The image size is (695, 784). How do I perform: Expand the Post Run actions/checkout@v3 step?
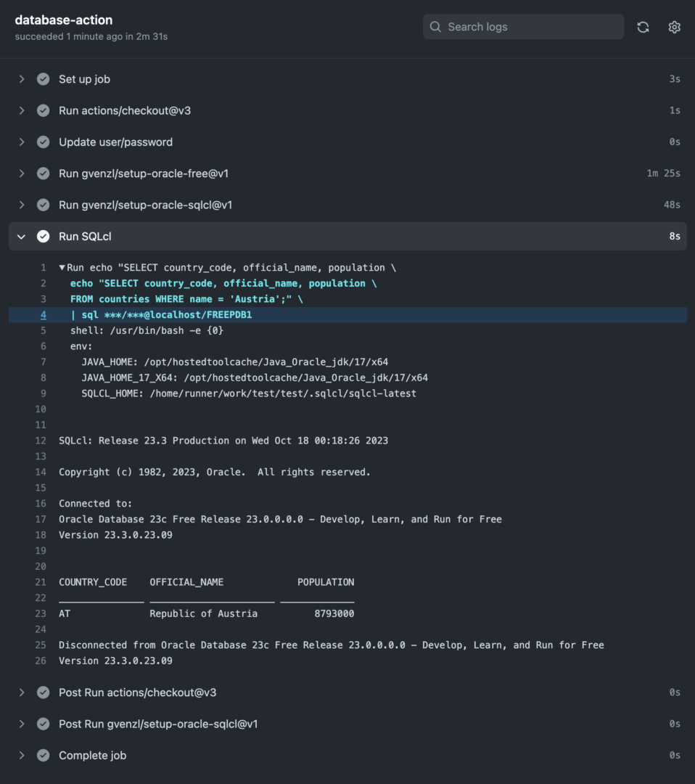(x=21, y=693)
